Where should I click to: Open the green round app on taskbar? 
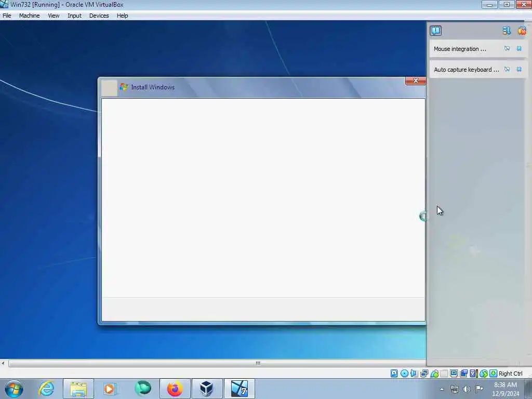pos(143,389)
